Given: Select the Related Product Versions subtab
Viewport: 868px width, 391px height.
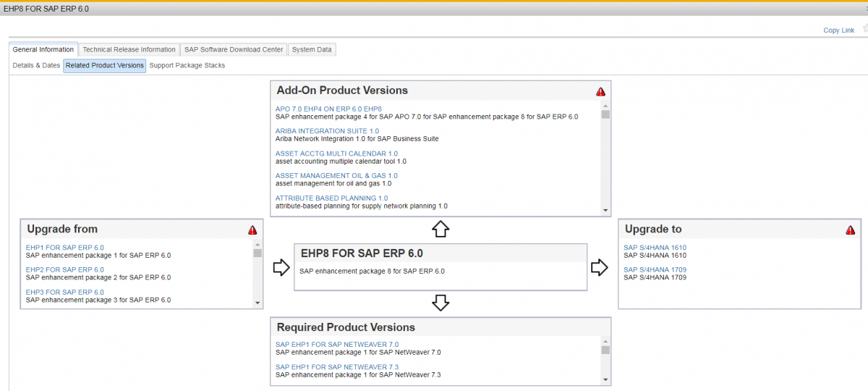Looking at the screenshot, I should (104, 65).
